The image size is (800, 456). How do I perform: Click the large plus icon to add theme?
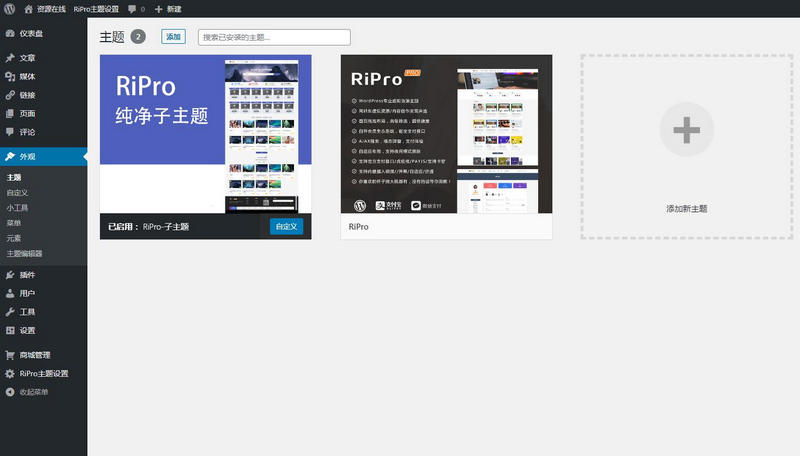pyautogui.click(x=686, y=130)
